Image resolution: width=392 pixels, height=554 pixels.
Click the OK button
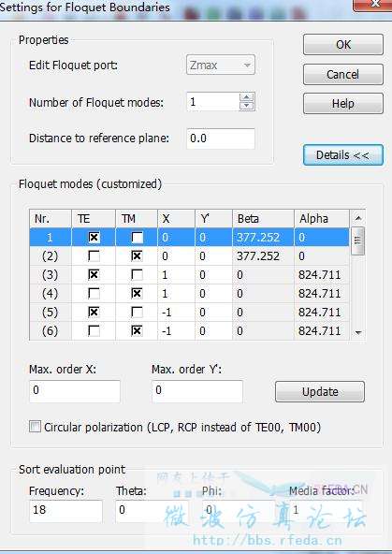point(343,45)
